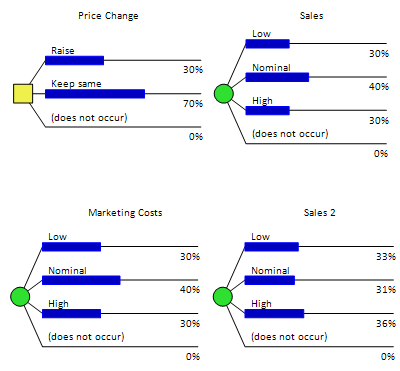Click the Marketing Costs Nominal blue bar
Viewport: 400px width, 371px height.
click(x=81, y=280)
